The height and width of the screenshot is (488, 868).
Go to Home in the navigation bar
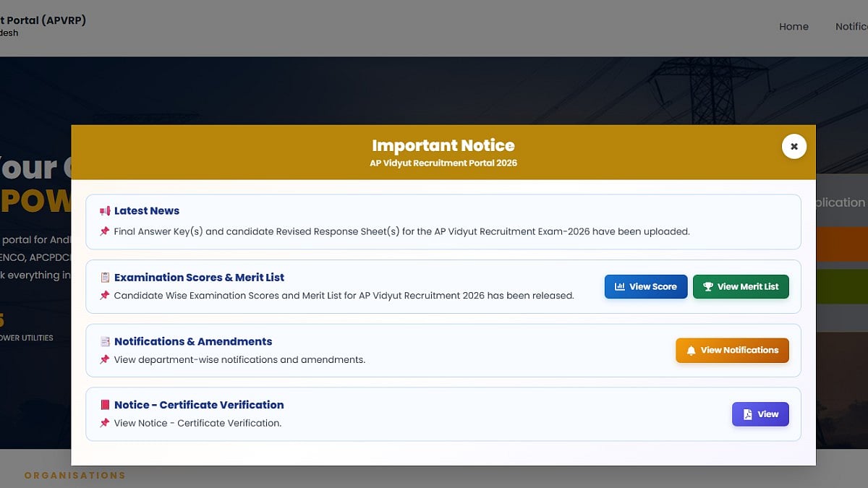793,26
